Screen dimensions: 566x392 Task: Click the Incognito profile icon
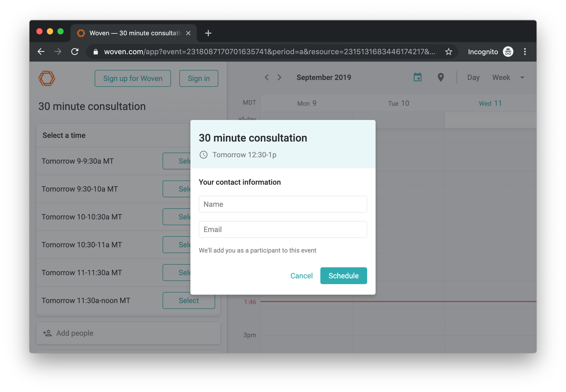click(508, 52)
